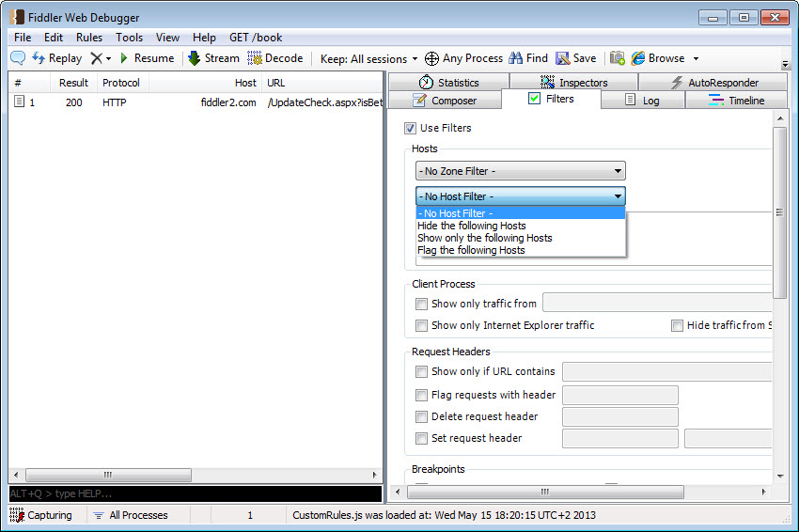Screen dimensions: 799x532
Task: Switch to the Statistics tab
Action: point(449,82)
